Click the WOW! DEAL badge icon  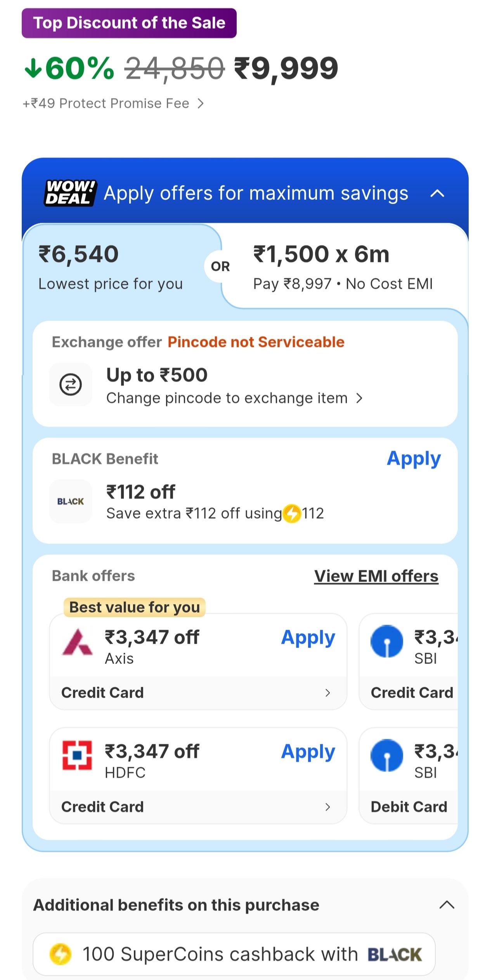coord(70,193)
